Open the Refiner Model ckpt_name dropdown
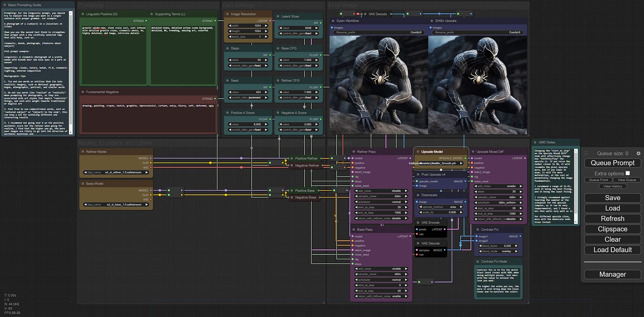This screenshot has height=317, width=644. (x=116, y=172)
